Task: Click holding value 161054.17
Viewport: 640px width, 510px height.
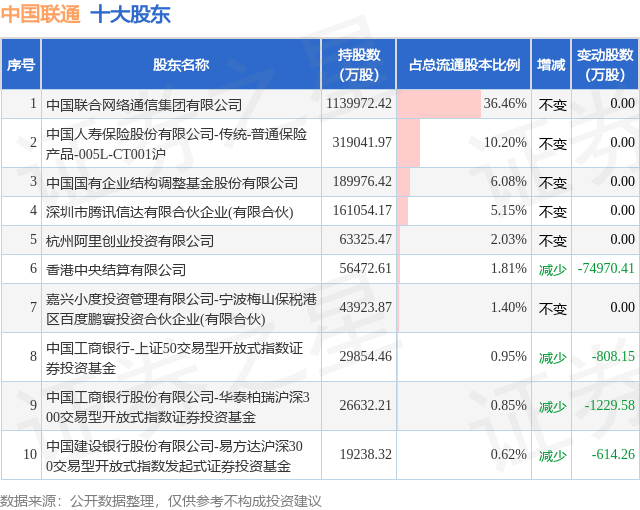Action: [362, 210]
